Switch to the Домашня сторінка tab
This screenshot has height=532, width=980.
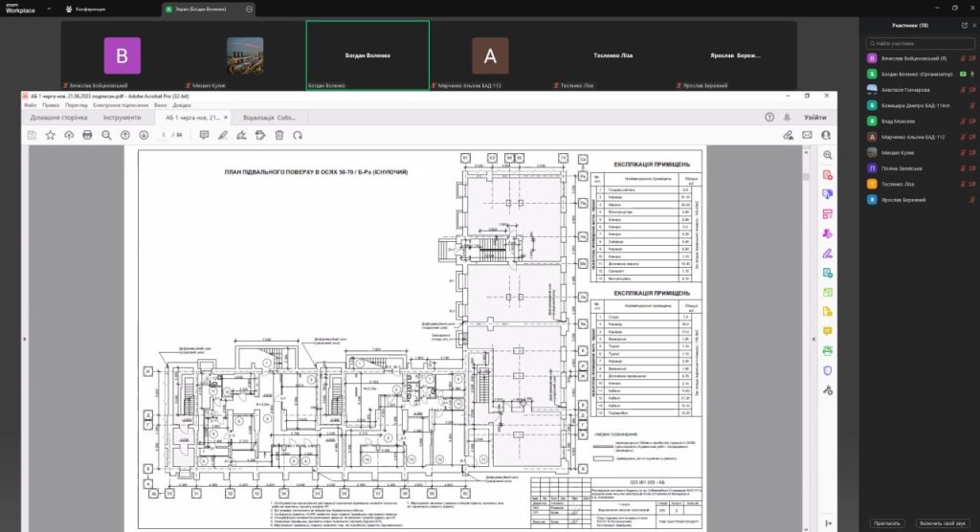58,117
